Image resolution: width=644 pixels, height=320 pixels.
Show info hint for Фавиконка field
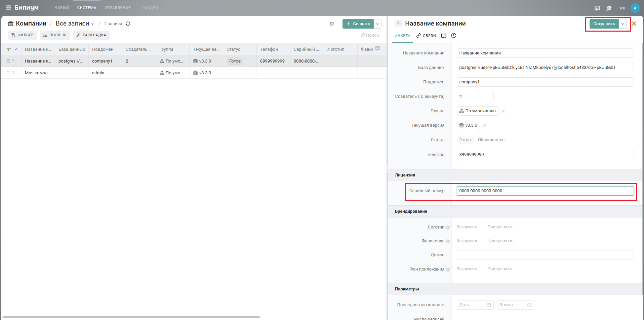[448, 241]
